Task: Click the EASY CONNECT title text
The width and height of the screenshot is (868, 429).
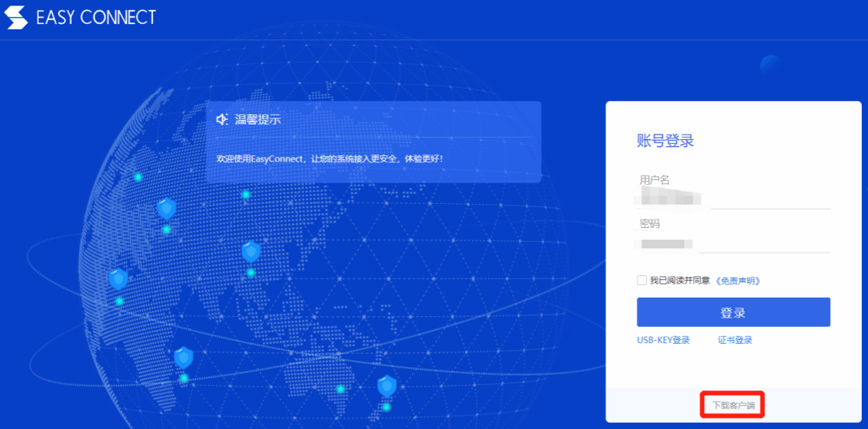Action: (96, 18)
